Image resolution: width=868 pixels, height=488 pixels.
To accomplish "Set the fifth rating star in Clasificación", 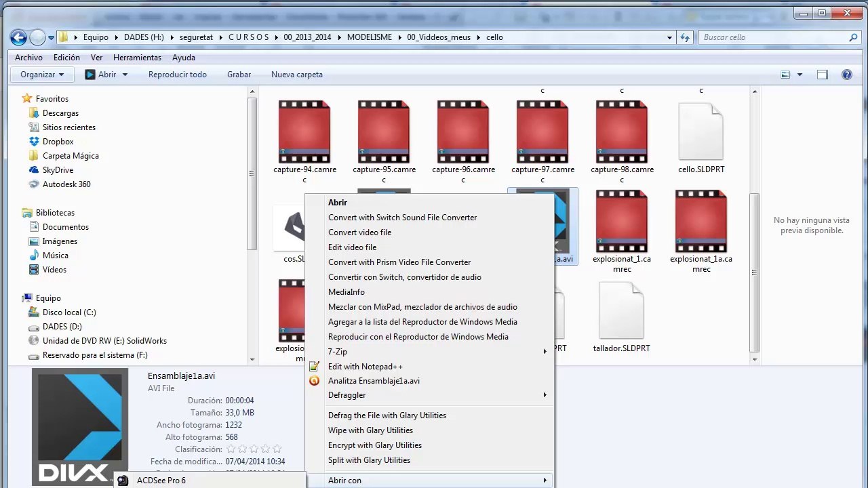I will [x=277, y=449].
